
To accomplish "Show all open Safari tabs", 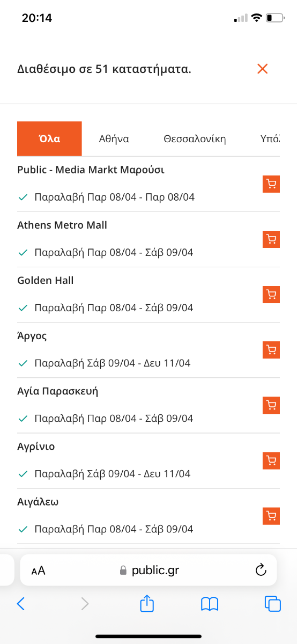I will [273, 604].
